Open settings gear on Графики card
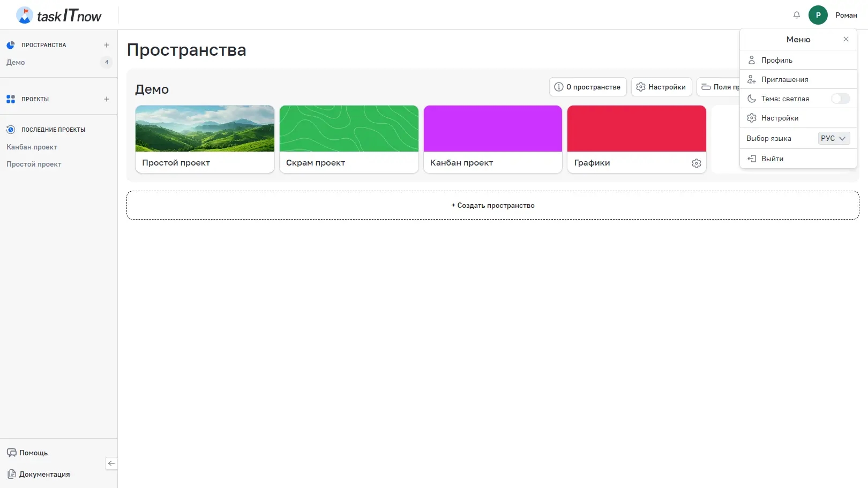The image size is (868, 488). tap(696, 163)
